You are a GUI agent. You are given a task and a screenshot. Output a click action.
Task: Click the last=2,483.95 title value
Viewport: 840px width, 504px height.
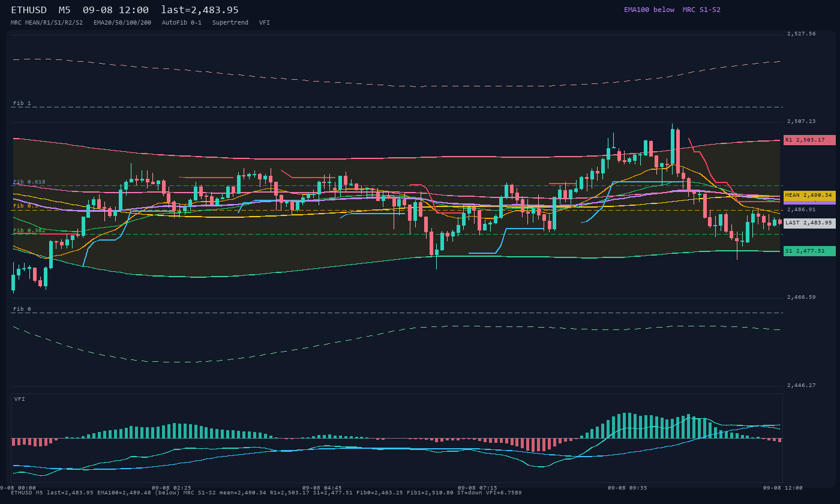(200, 10)
